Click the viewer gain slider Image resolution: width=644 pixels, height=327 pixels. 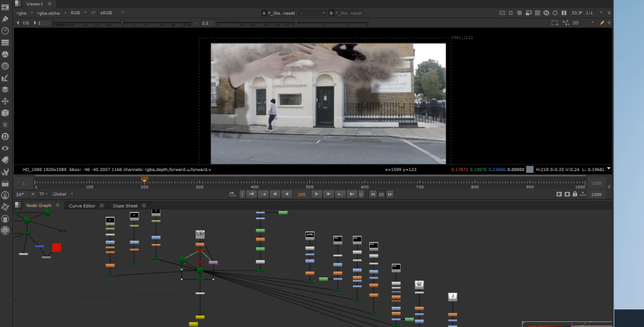click(121, 23)
